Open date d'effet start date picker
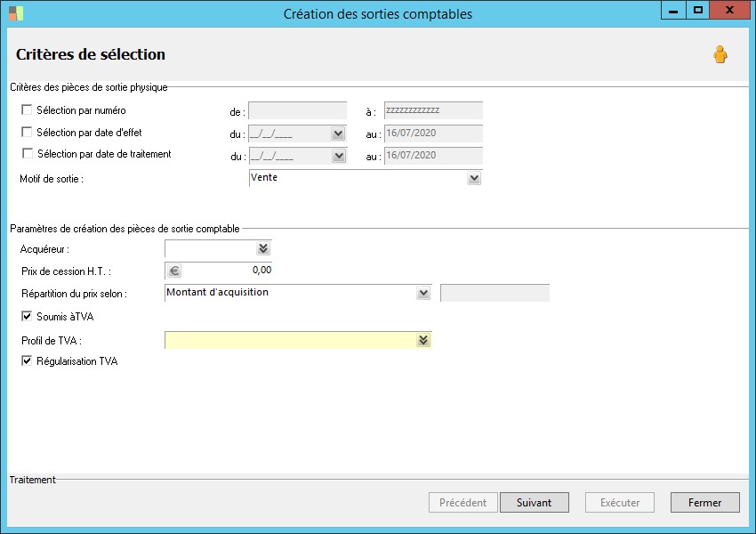Image resolution: width=756 pixels, height=534 pixels. coord(338,133)
